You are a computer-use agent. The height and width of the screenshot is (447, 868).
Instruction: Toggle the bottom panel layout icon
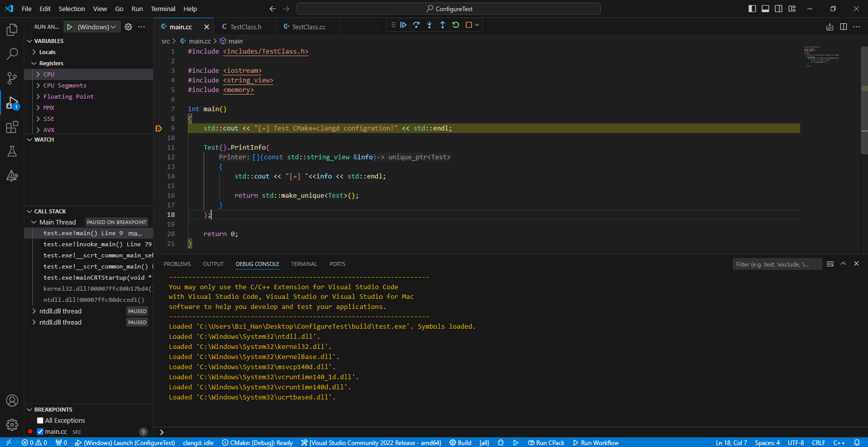pyautogui.click(x=765, y=9)
